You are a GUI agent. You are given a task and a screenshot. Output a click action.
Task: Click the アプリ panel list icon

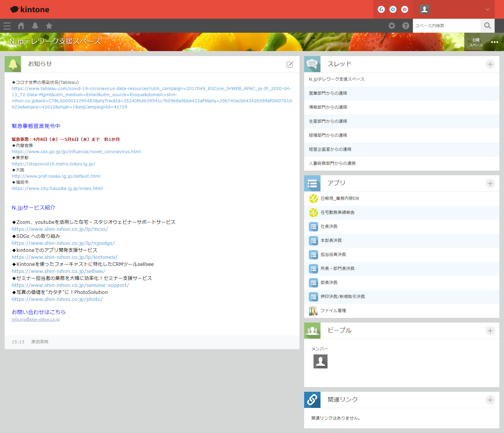click(x=312, y=183)
